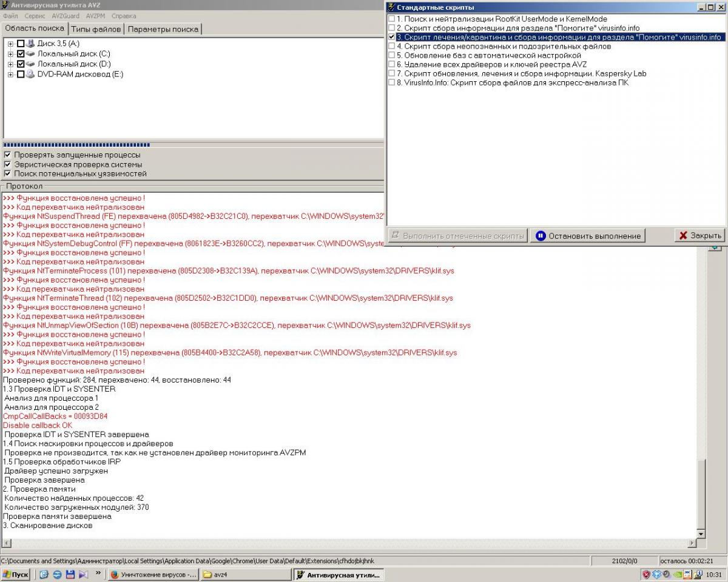
Task: Click the gray round tray icon
Action: pos(666,574)
